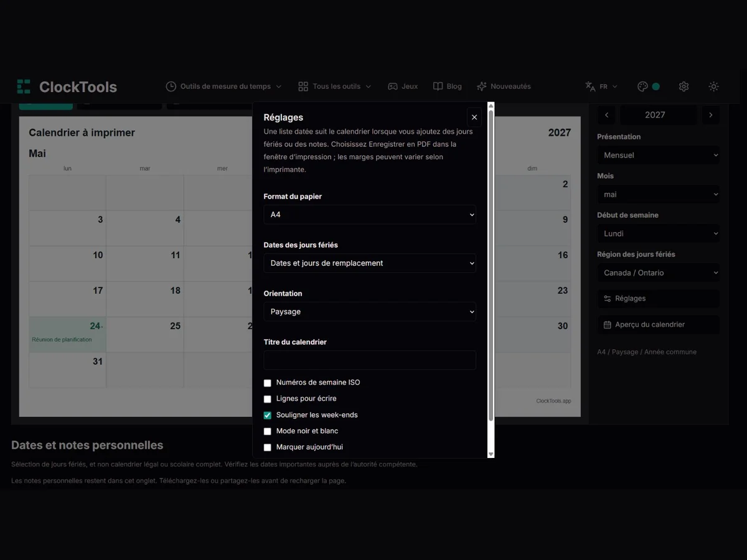Close the Réglages dialog
This screenshot has width=747, height=560.
tap(474, 117)
